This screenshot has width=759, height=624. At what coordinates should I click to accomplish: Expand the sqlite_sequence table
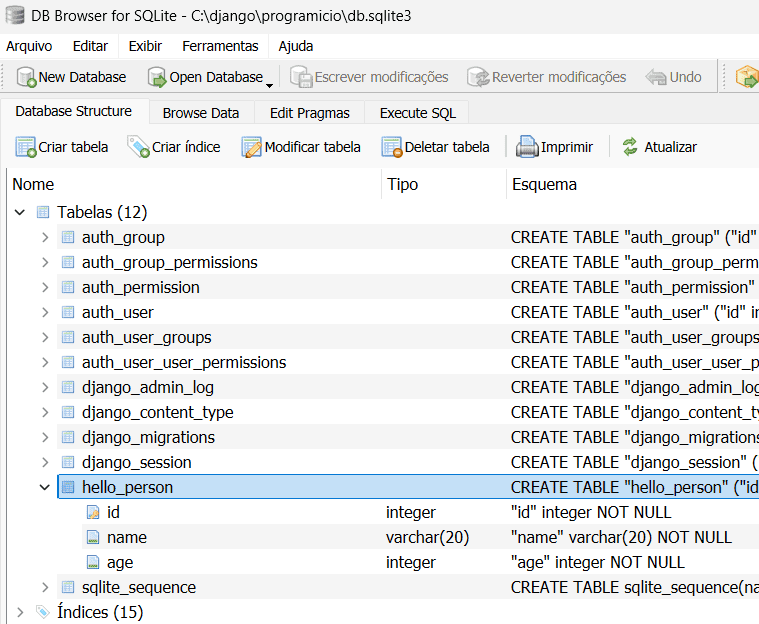pos(45,587)
